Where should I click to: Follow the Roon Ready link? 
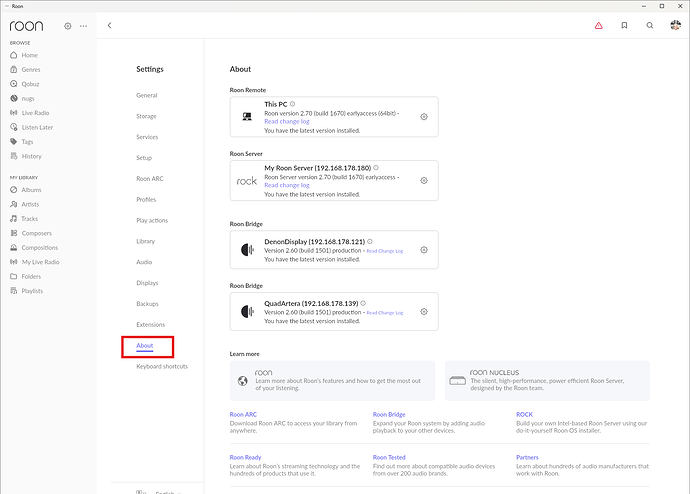pyautogui.click(x=245, y=457)
